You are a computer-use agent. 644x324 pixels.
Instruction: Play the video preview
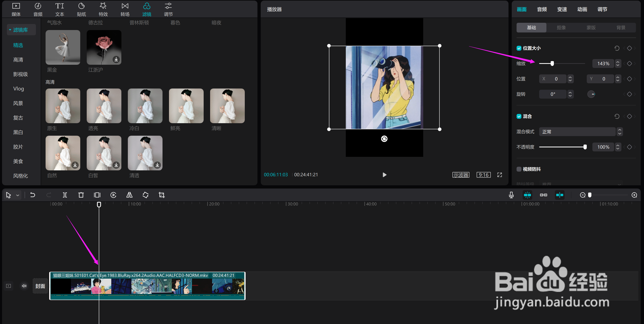point(385,175)
